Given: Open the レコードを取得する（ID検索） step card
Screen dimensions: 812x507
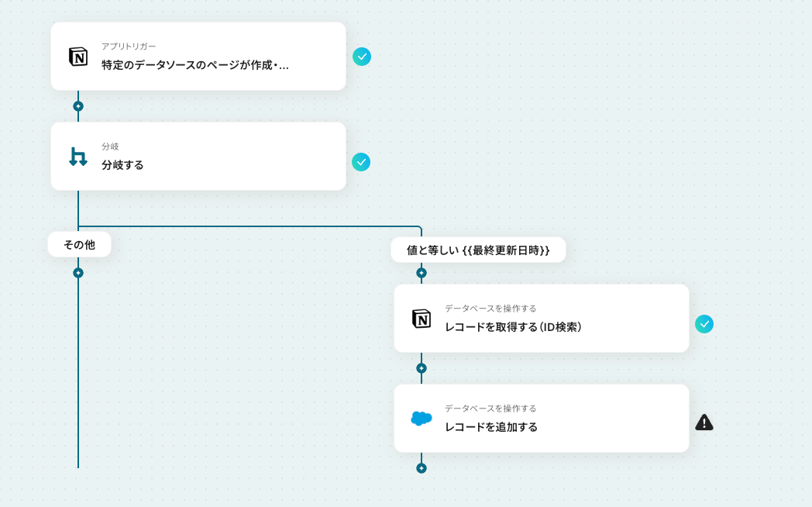Looking at the screenshot, I should 541,319.
